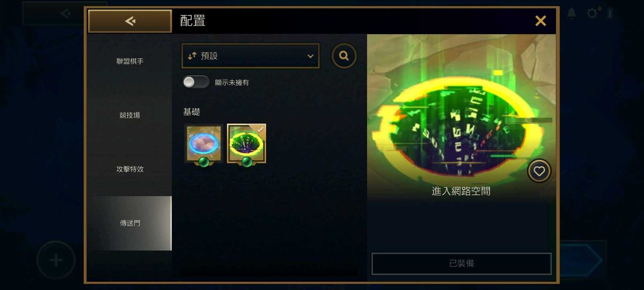
Task: Open the search magnifier icon
Action: click(x=344, y=56)
